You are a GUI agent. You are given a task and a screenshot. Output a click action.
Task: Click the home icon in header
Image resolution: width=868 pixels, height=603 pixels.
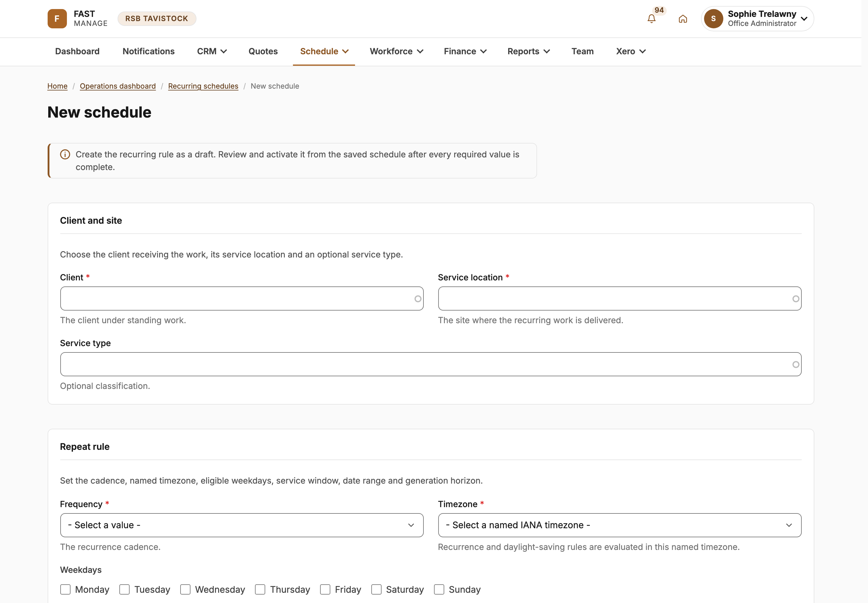[x=683, y=19]
